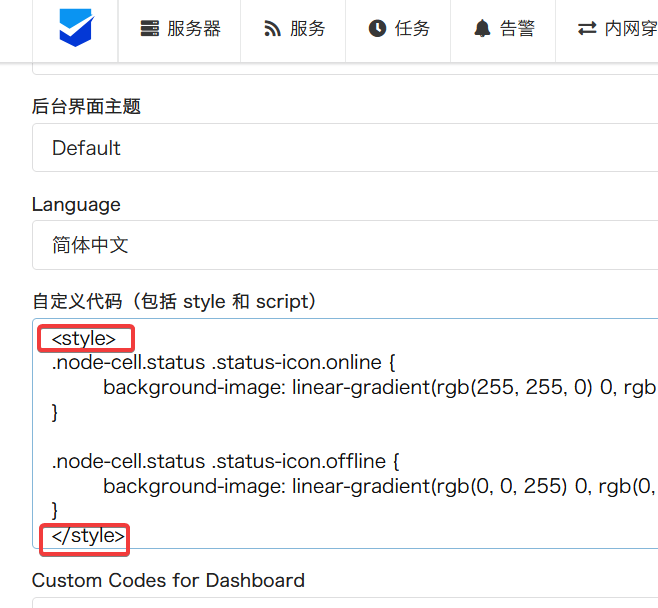
Task: Place cursor on the opening <style> tag
Action: (x=84, y=339)
